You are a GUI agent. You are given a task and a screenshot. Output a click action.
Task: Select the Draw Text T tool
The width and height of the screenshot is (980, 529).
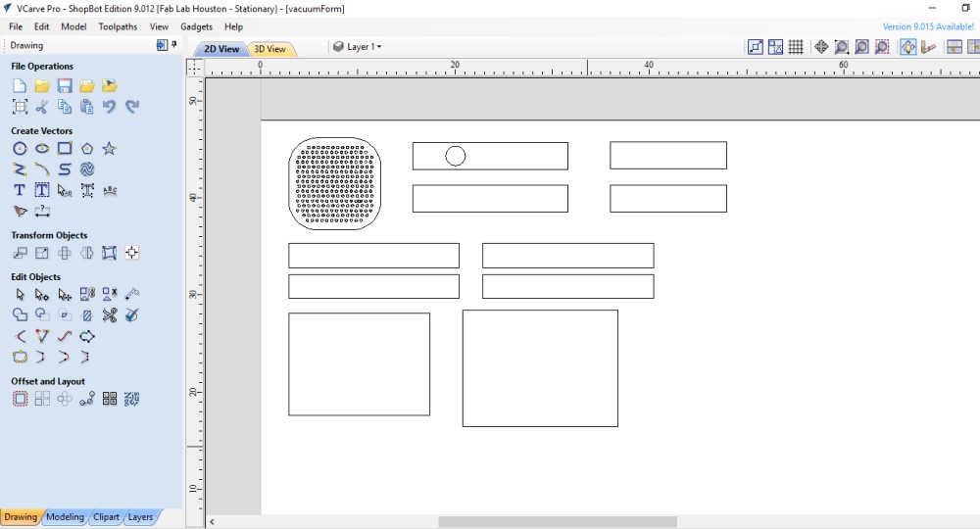point(20,190)
